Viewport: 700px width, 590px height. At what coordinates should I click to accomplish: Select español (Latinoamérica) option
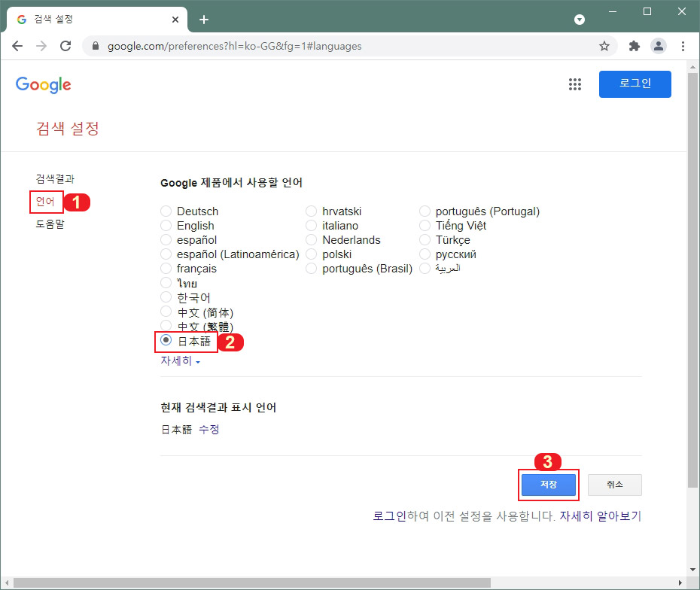click(166, 254)
